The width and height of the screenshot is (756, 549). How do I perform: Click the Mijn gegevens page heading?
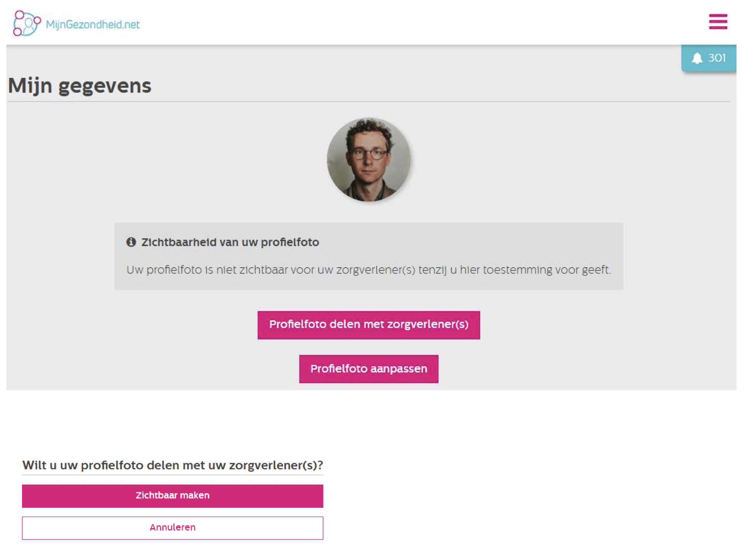pyautogui.click(x=80, y=85)
